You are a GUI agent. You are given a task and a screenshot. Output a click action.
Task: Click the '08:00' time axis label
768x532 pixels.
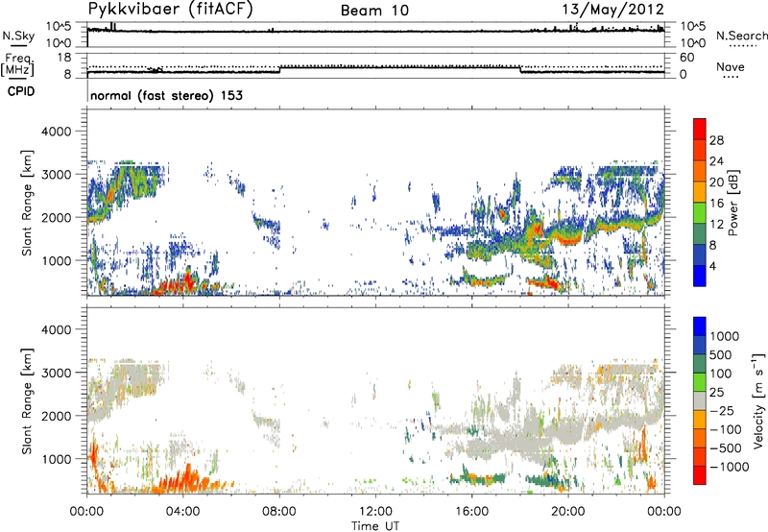tap(279, 512)
